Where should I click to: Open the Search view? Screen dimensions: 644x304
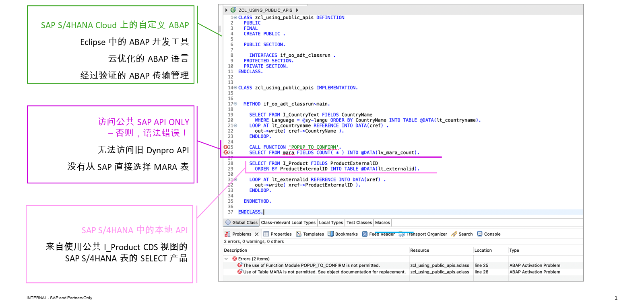coord(466,234)
